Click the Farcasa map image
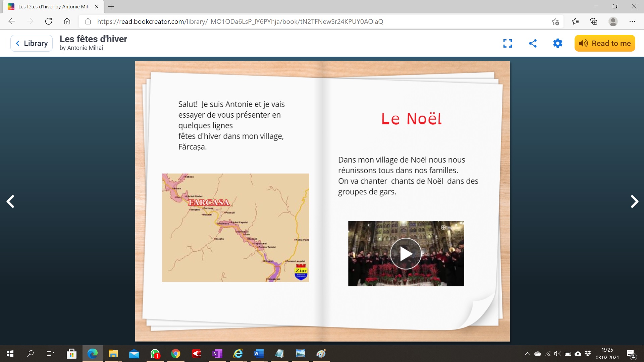This screenshot has width=644, height=362. [235, 228]
